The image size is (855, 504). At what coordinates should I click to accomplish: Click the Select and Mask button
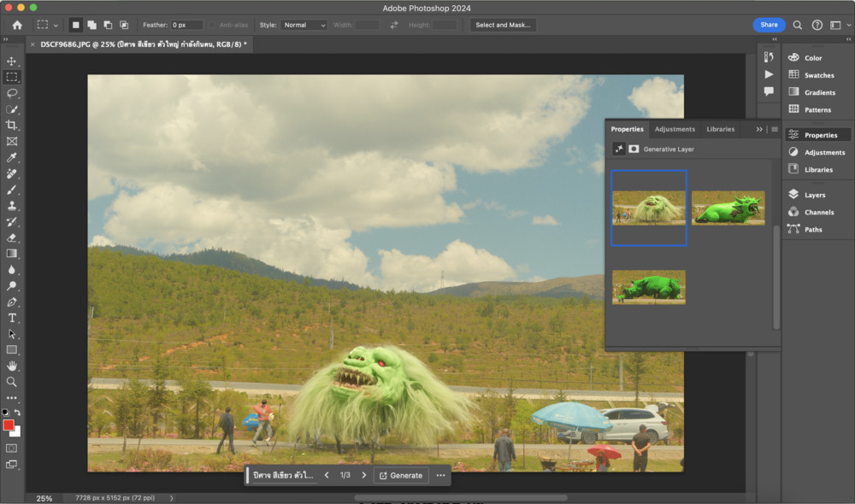[x=503, y=26]
